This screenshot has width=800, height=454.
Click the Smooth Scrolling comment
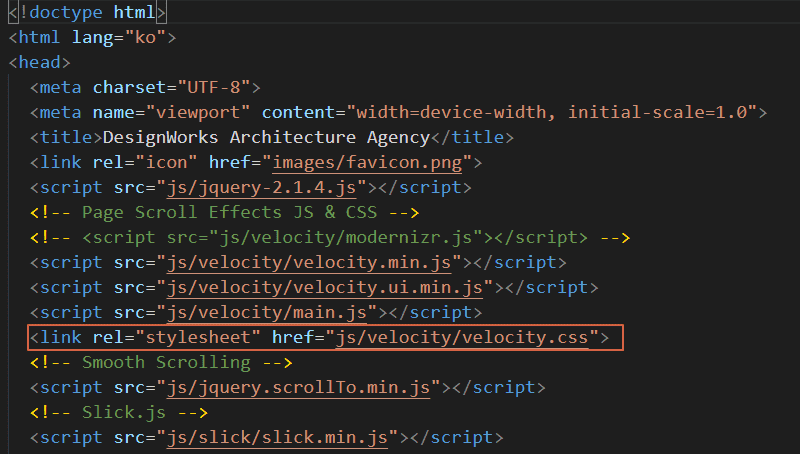pos(161,362)
